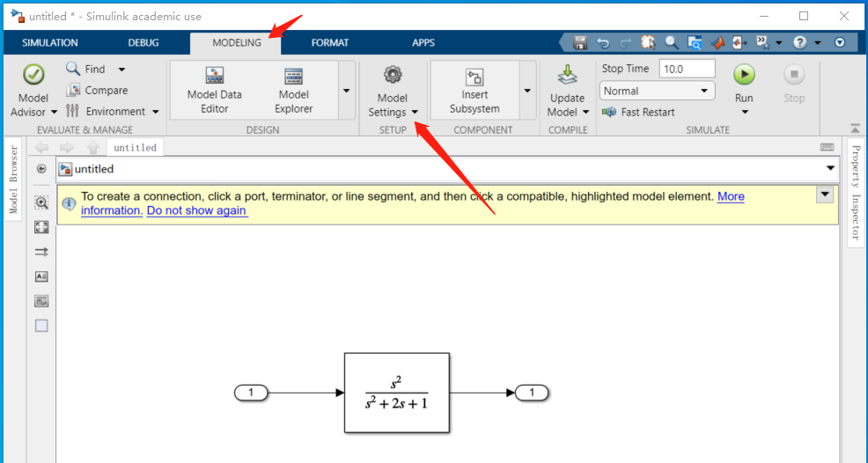The image size is (868, 463).
Task: Click the navigate Forward arrow
Action: [67, 147]
